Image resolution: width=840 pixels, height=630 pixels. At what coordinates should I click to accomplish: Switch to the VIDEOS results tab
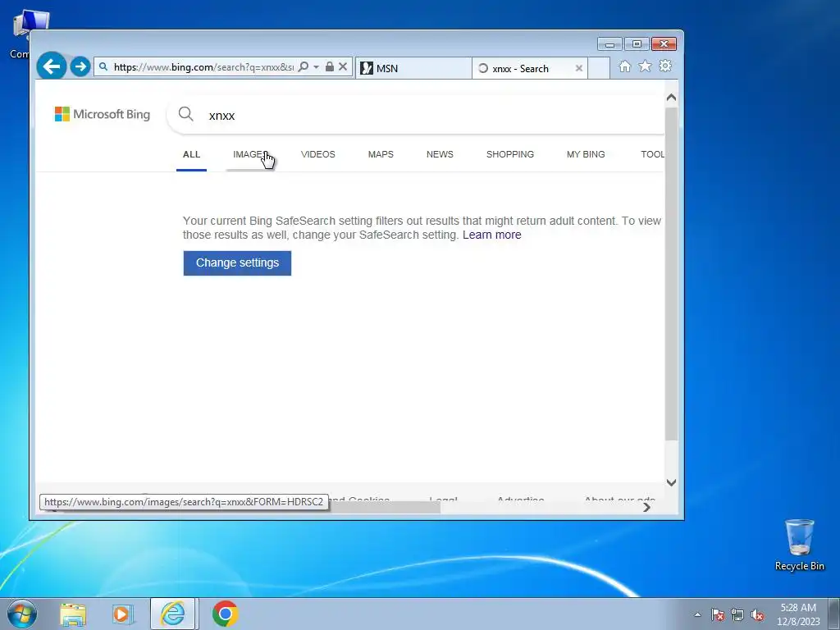318,155
